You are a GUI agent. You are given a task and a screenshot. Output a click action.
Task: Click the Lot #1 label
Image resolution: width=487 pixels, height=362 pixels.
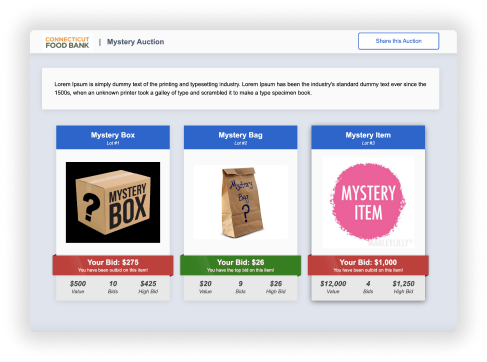pos(113,143)
